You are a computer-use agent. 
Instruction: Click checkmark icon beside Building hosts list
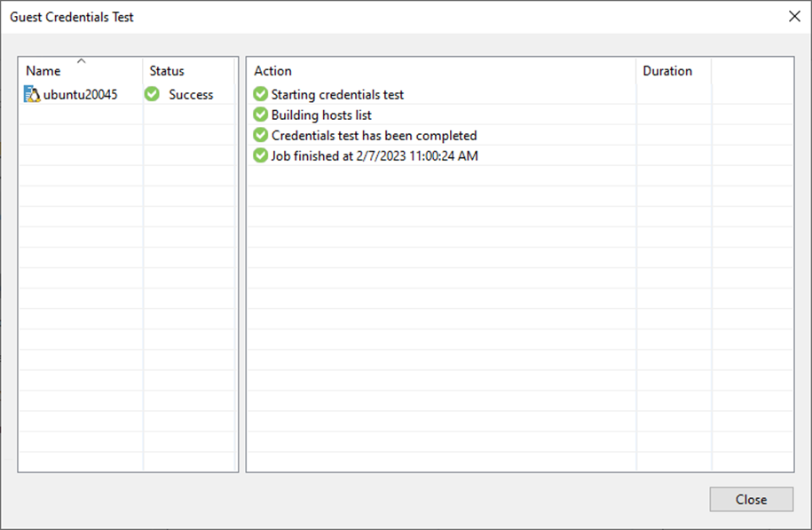(x=260, y=115)
